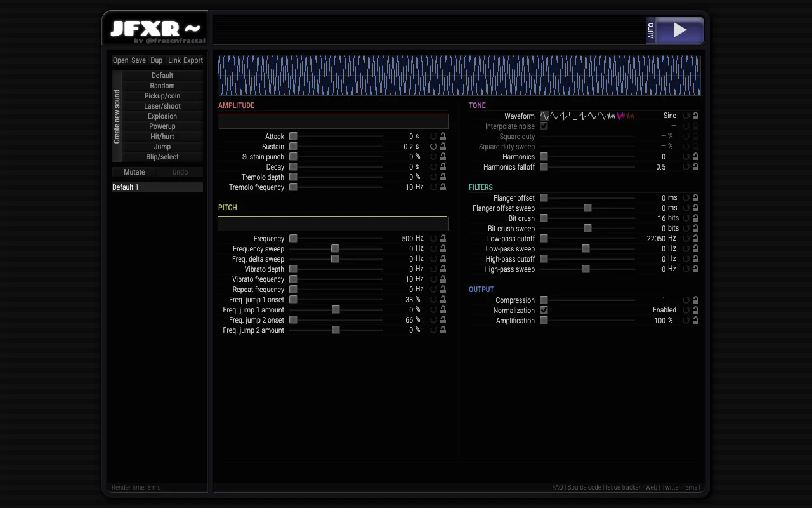Reset the Sustain value to default

(434, 147)
